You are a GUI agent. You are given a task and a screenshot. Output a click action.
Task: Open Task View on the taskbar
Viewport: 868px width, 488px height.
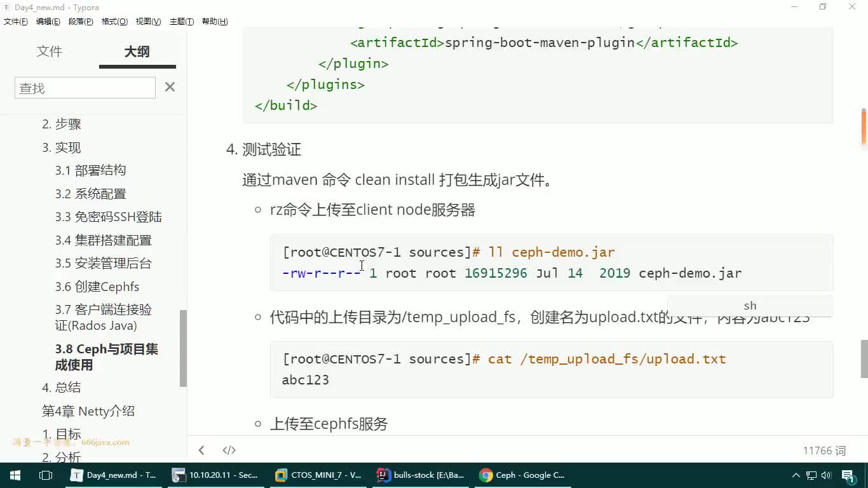pyautogui.click(x=46, y=475)
